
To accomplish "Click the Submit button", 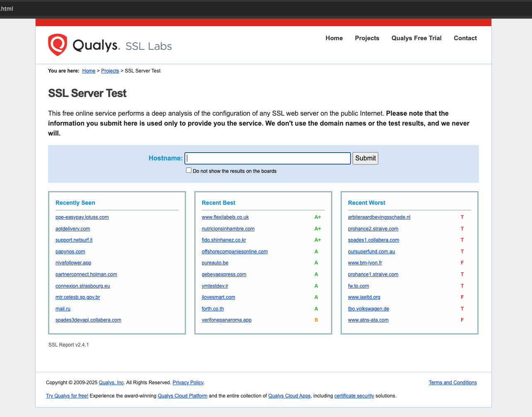I will tap(365, 158).
